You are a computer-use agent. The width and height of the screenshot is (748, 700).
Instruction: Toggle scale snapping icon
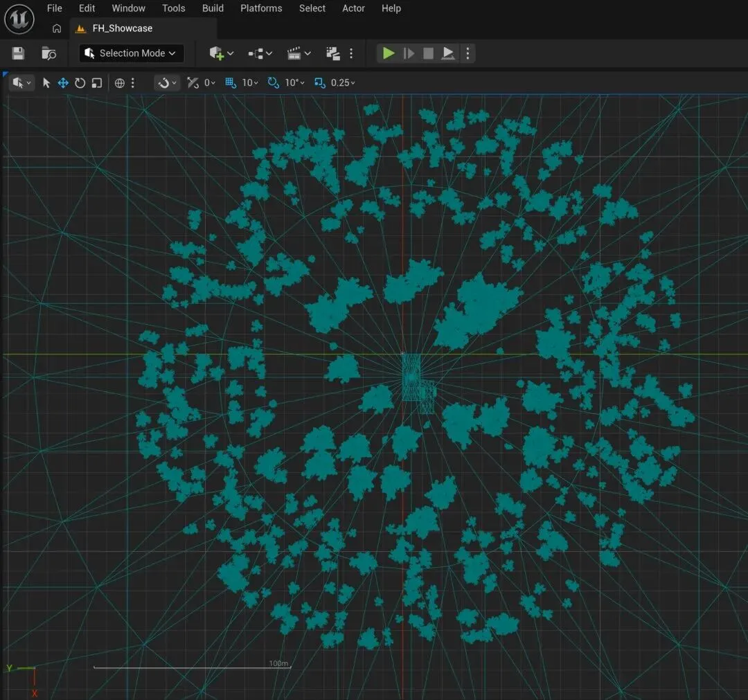[x=319, y=82]
